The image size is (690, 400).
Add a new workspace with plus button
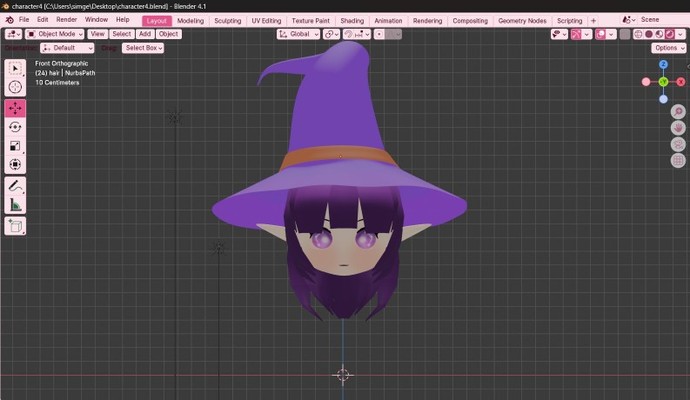(593, 21)
